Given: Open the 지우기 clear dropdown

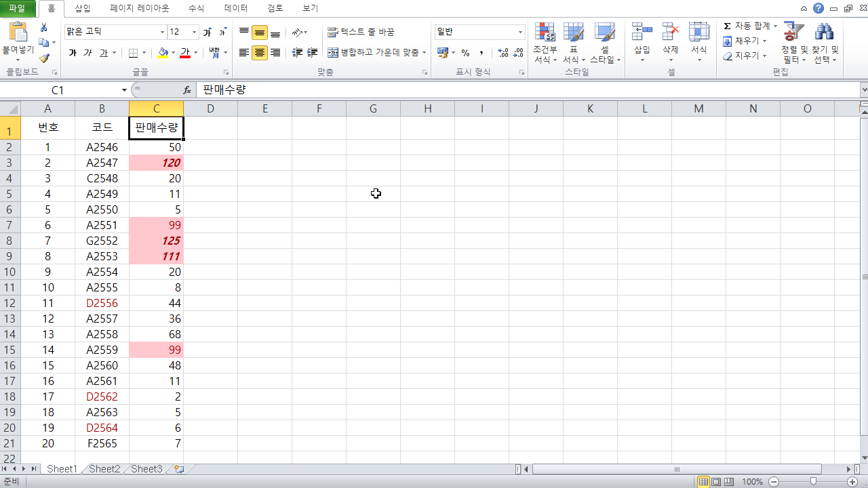Looking at the screenshot, I should (745, 56).
